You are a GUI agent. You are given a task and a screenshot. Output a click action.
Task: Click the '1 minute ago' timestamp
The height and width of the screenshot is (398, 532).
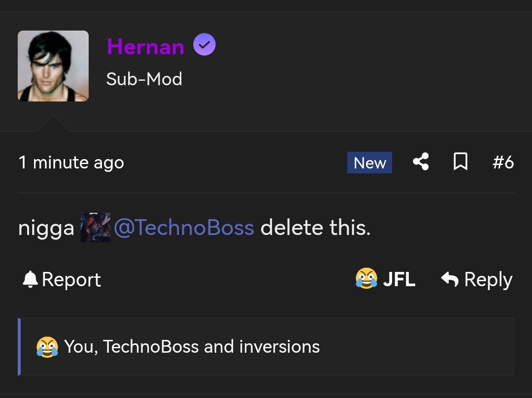(x=71, y=162)
